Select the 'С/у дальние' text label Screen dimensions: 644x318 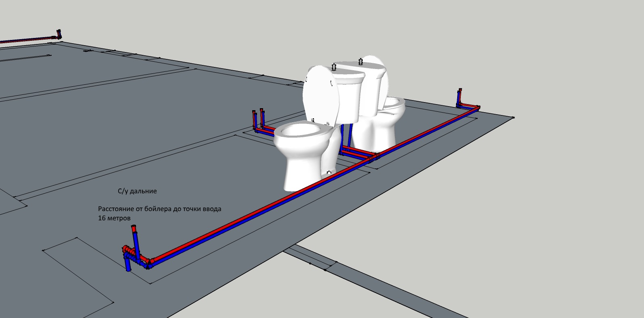[x=137, y=191]
